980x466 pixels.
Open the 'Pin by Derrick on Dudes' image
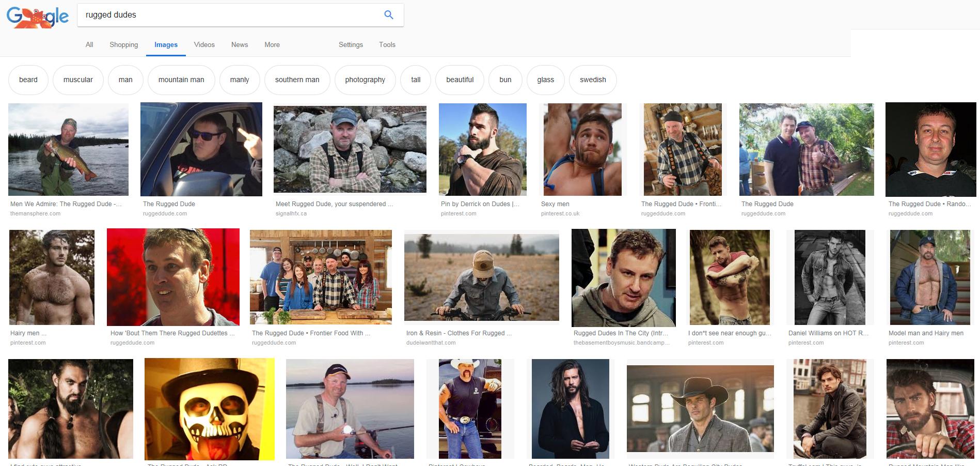(x=483, y=149)
